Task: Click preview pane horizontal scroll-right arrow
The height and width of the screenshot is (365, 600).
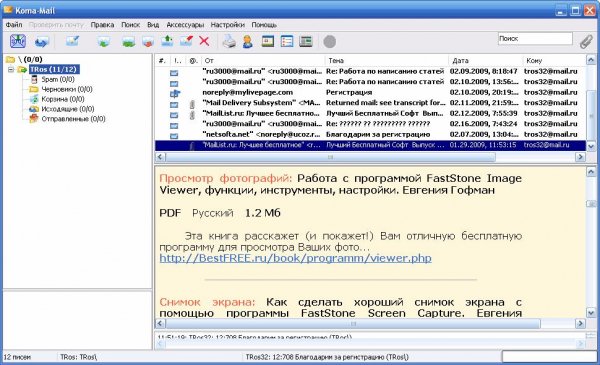Action: coord(580,324)
